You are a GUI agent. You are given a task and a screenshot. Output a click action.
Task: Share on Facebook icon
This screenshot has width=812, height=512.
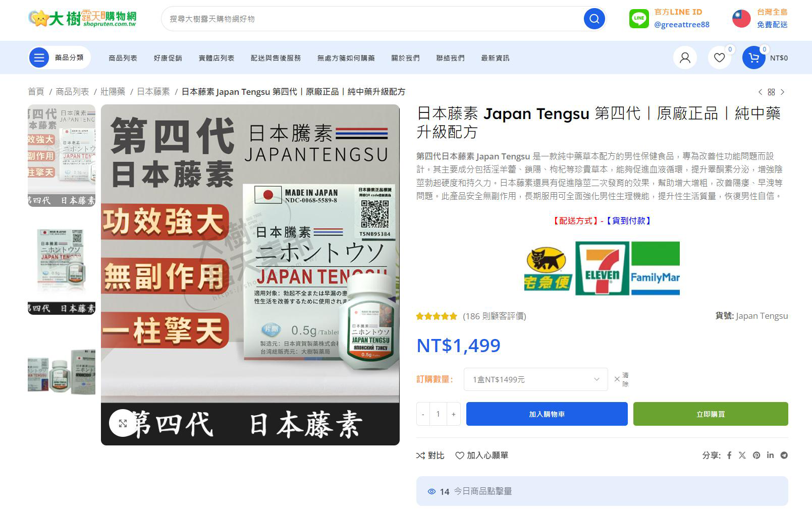click(729, 455)
